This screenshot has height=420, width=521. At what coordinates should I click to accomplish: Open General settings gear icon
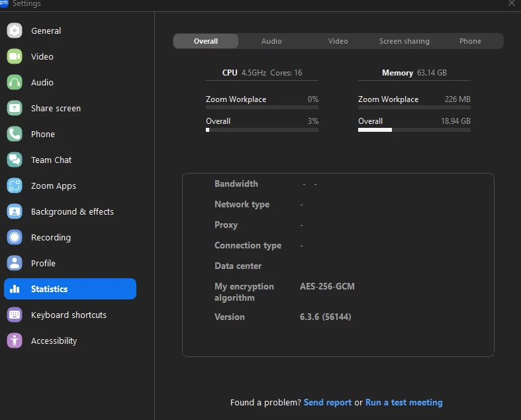(15, 30)
